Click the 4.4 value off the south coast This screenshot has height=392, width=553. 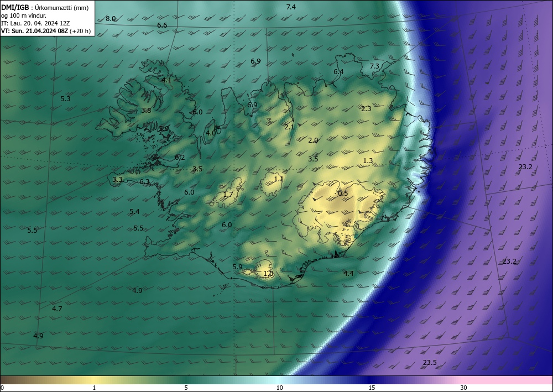pyautogui.click(x=348, y=273)
